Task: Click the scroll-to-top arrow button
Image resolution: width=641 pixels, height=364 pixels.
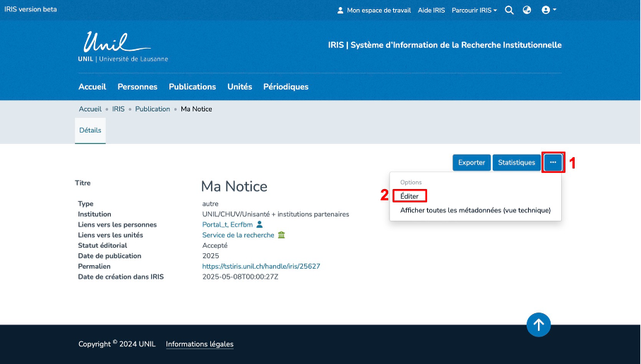Action: (x=539, y=324)
